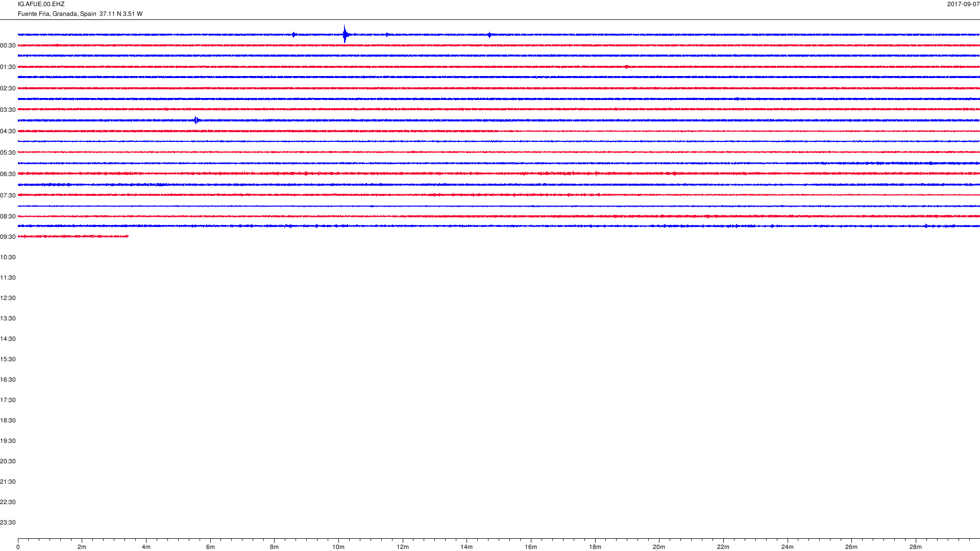980x551 pixels.
Task: Click the 10:30 time label
Action: [x=8, y=257]
